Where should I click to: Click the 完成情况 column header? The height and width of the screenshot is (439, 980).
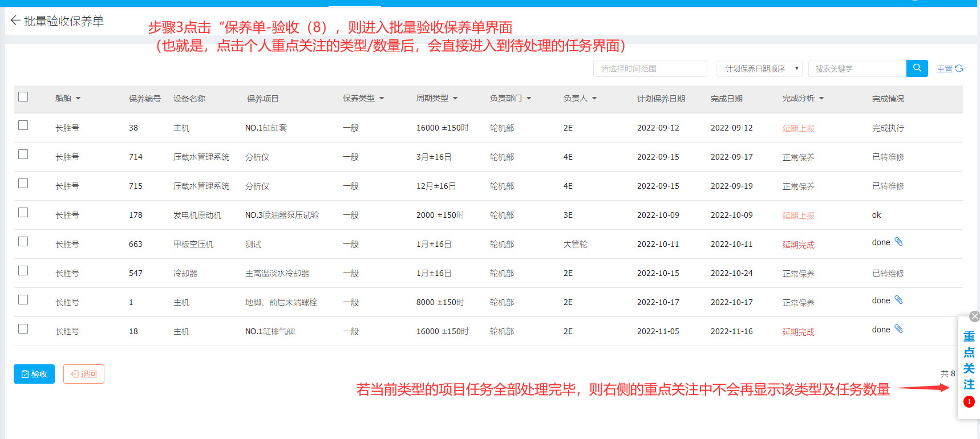(x=888, y=99)
